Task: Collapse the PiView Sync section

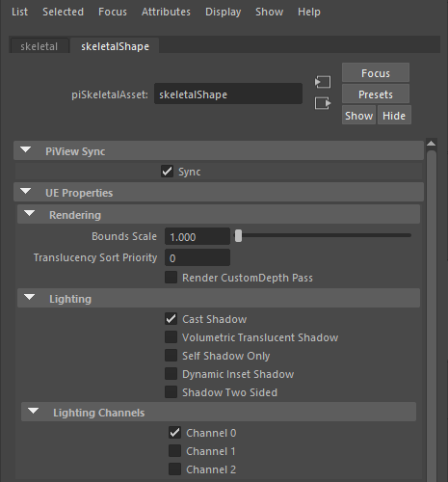Action: pos(26,150)
